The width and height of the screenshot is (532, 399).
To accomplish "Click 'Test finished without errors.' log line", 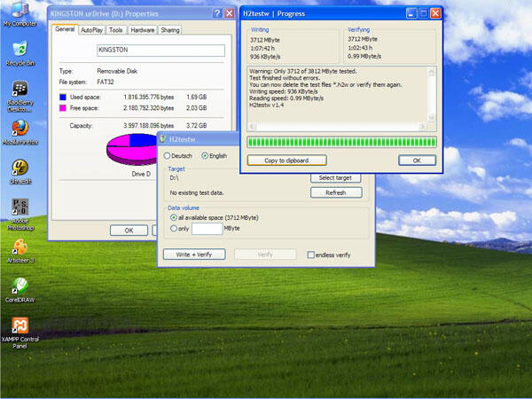I will pos(285,78).
